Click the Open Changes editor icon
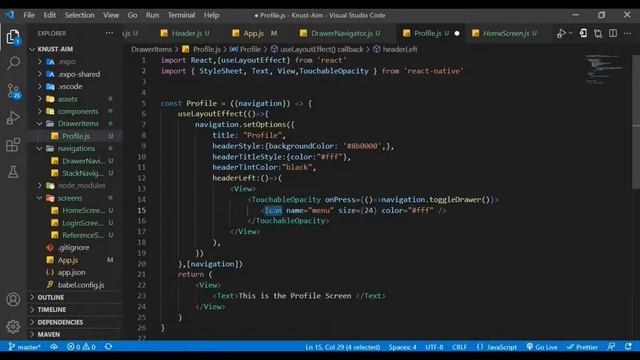 [583, 33]
